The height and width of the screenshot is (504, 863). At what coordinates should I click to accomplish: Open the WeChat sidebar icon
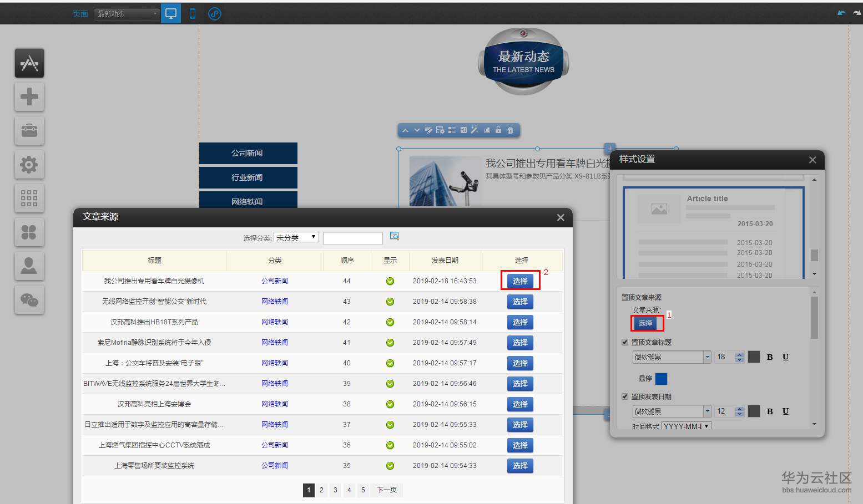29,300
